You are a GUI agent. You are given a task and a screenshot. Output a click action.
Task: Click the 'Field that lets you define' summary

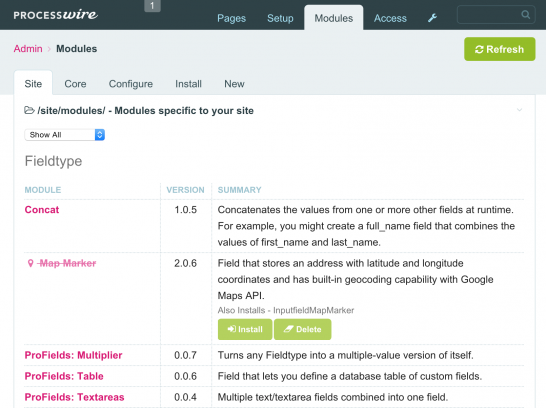point(350,376)
